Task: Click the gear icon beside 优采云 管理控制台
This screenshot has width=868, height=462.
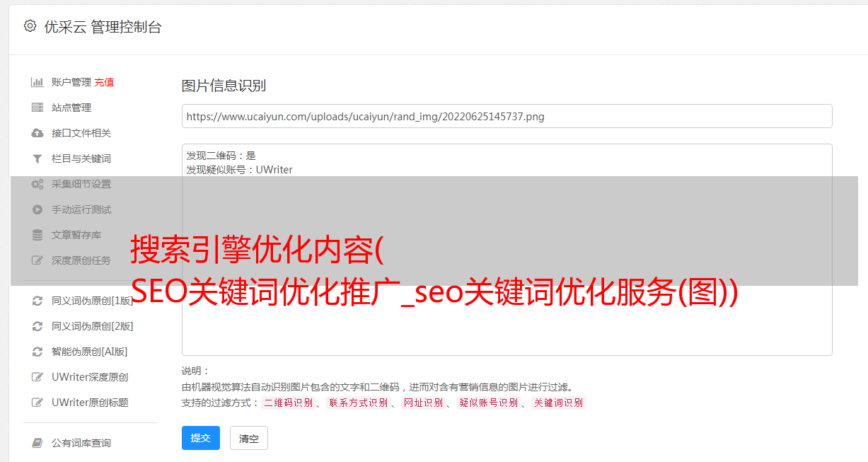Action: pos(30,26)
